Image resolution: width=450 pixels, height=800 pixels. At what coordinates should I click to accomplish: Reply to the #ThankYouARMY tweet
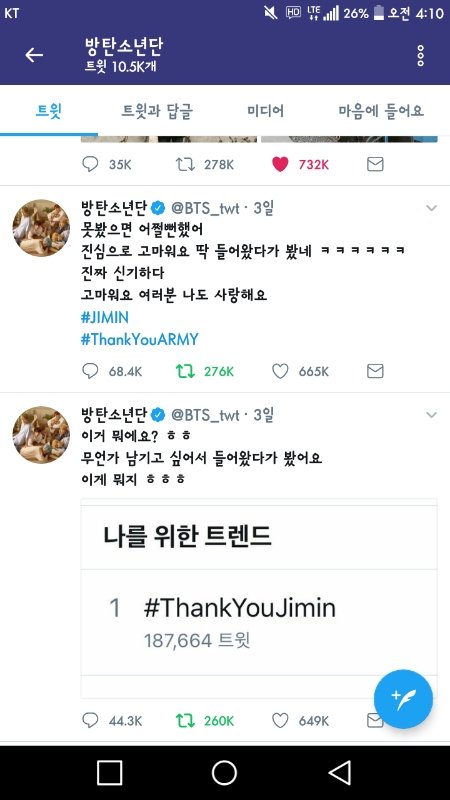click(x=90, y=371)
